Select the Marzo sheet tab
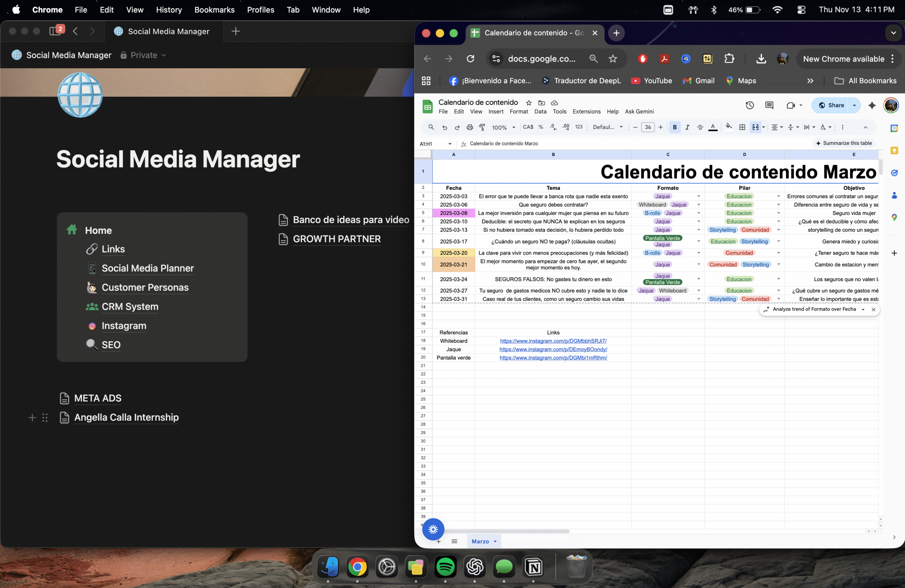Image resolution: width=905 pixels, height=588 pixels. [x=480, y=541]
